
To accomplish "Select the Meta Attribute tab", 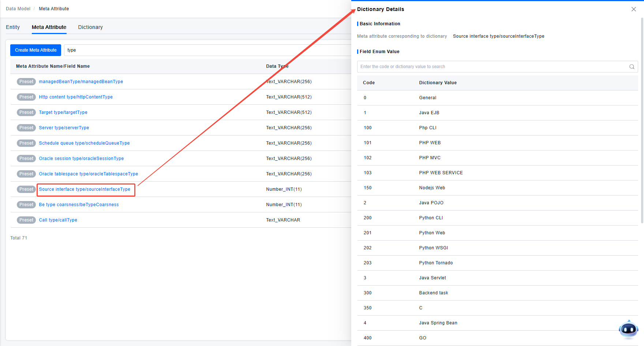I will 49,27.
